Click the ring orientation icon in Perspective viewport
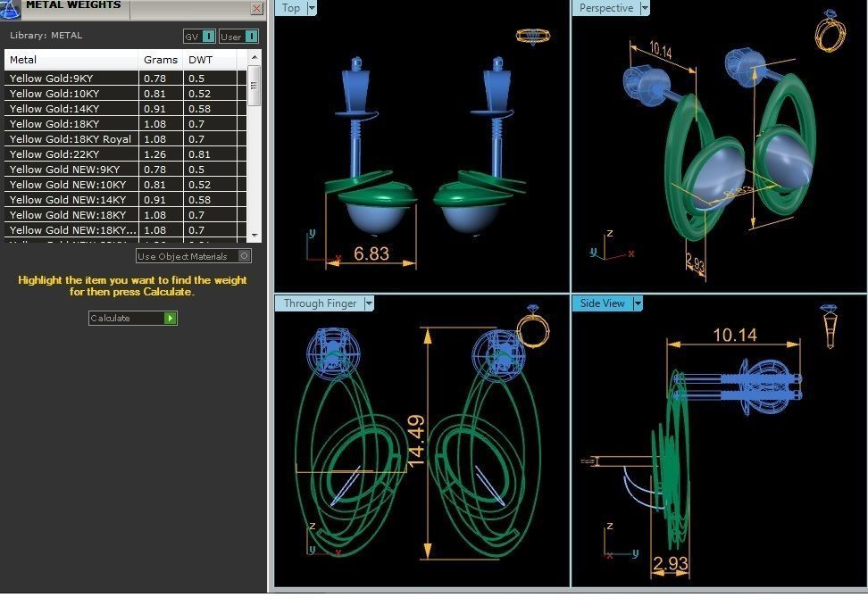 click(x=830, y=31)
